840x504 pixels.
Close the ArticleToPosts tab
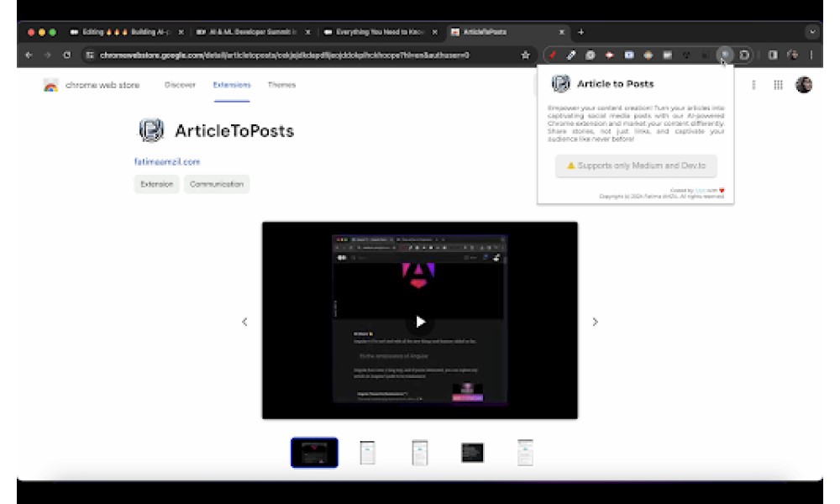point(561,32)
